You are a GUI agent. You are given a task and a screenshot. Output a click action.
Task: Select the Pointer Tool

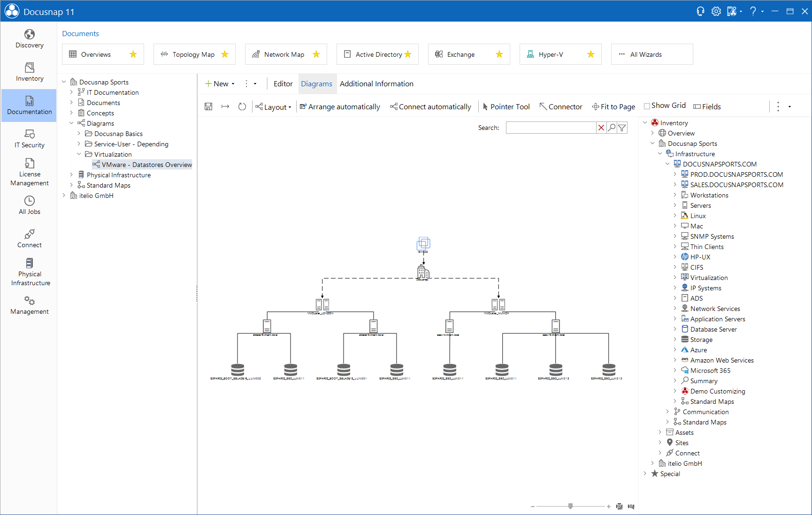pos(506,107)
